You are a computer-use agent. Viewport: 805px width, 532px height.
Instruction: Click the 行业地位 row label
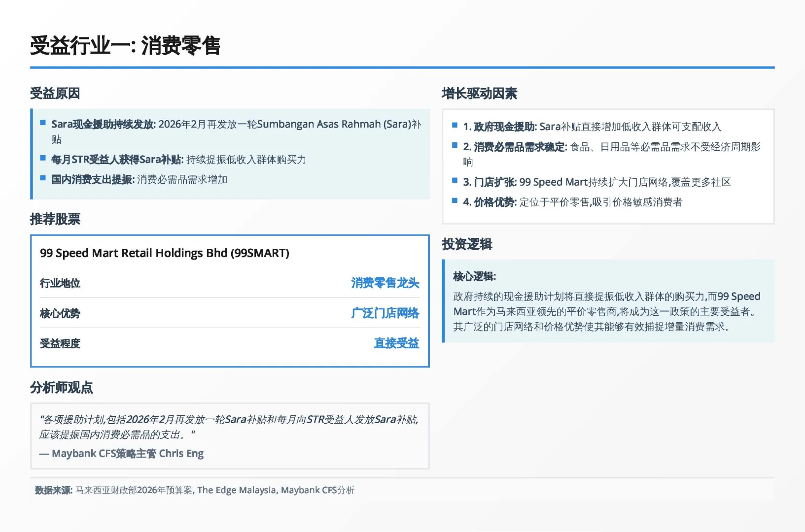tap(60, 283)
